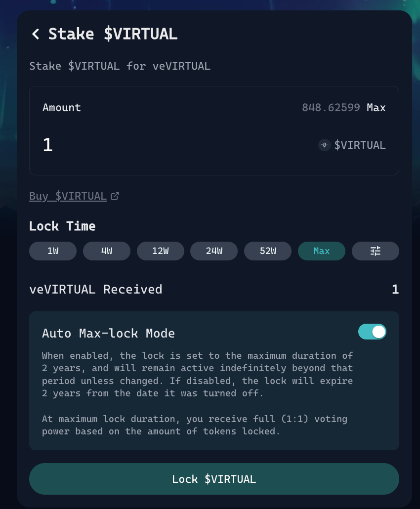This screenshot has height=509, width=420.
Task: Click the Lock Time heading
Action: coord(62,226)
